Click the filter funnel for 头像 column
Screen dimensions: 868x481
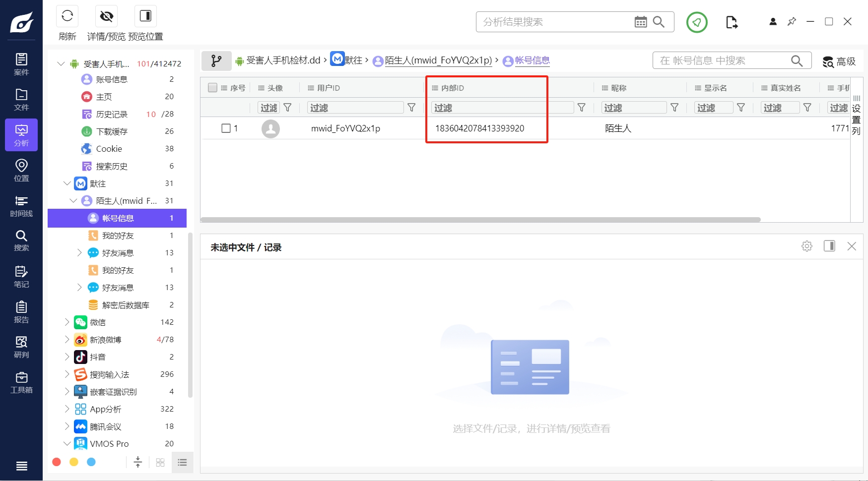point(287,108)
